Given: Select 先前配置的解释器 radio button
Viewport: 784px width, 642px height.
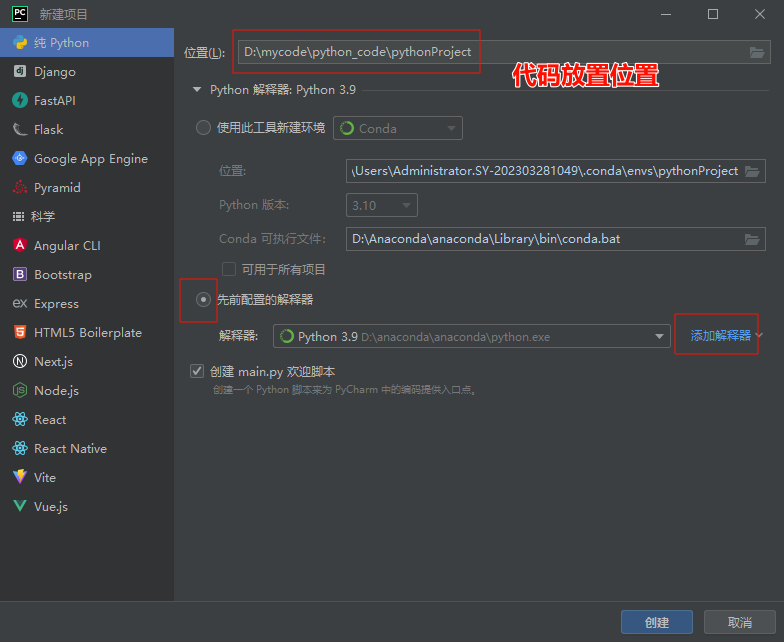Looking at the screenshot, I should tap(203, 300).
